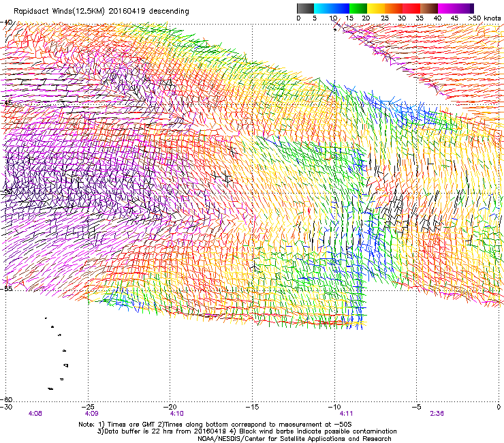Click the '4:08' overpass time label
The width and height of the screenshot is (504, 443).
pos(35,414)
